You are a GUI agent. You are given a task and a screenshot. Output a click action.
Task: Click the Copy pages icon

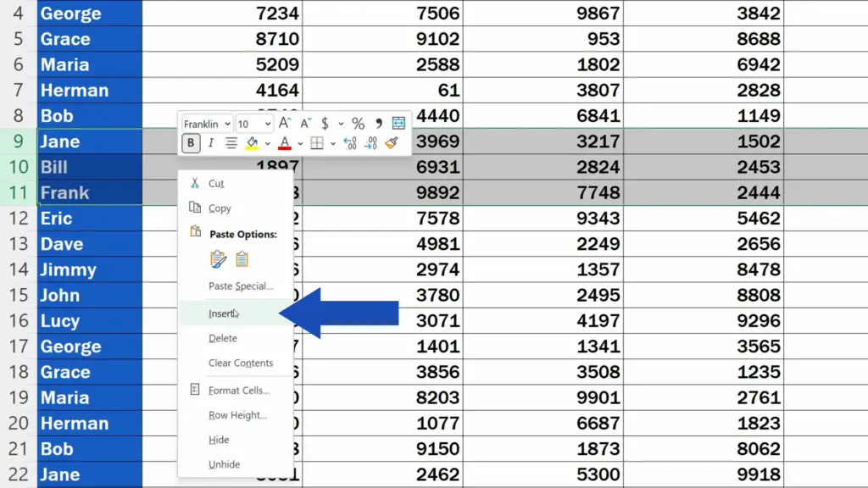pos(195,208)
